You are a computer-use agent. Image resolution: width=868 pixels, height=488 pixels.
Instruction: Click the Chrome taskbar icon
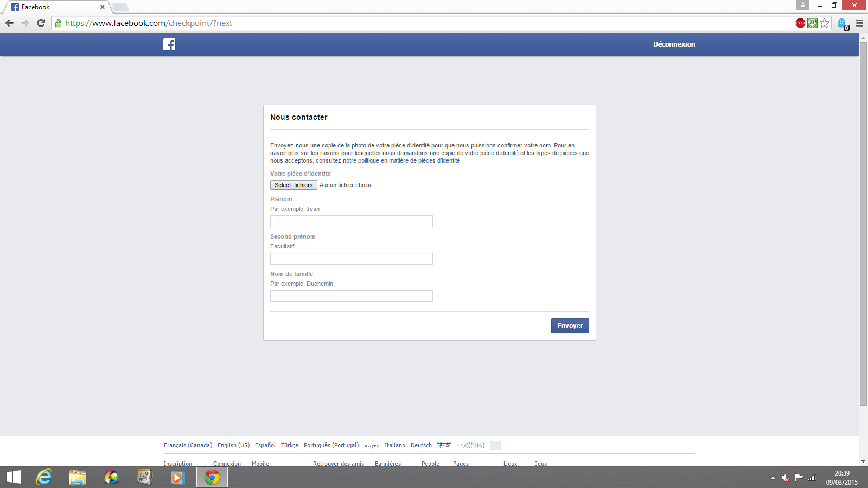coord(212,477)
